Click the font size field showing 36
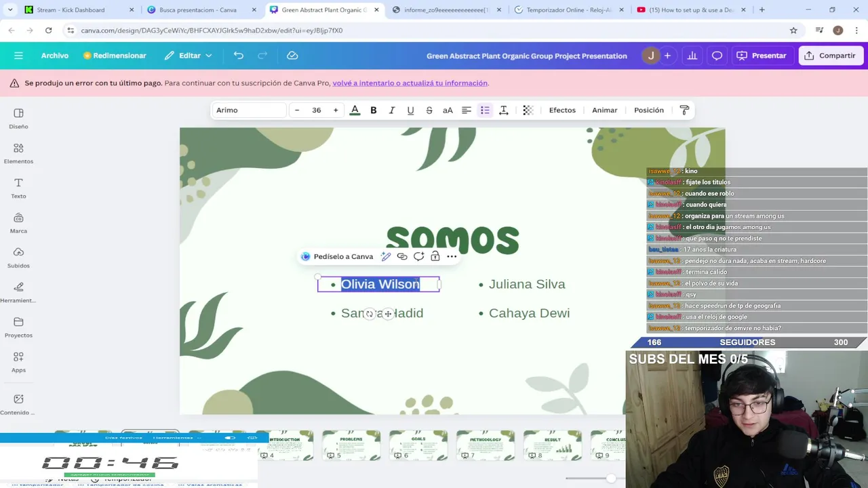The height and width of the screenshot is (488, 868). pos(316,110)
